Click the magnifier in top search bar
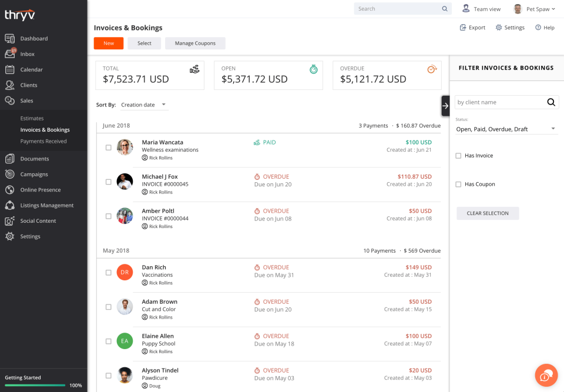 click(445, 9)
